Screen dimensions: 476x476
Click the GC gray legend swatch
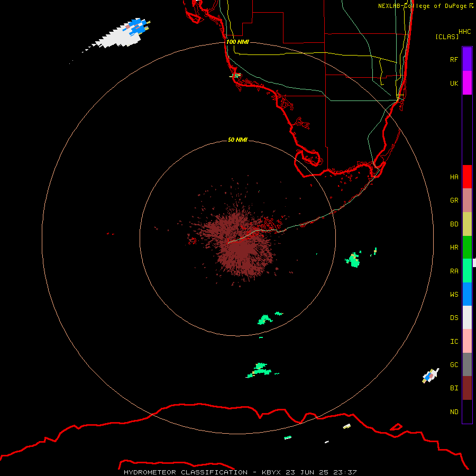pos(467,364)
